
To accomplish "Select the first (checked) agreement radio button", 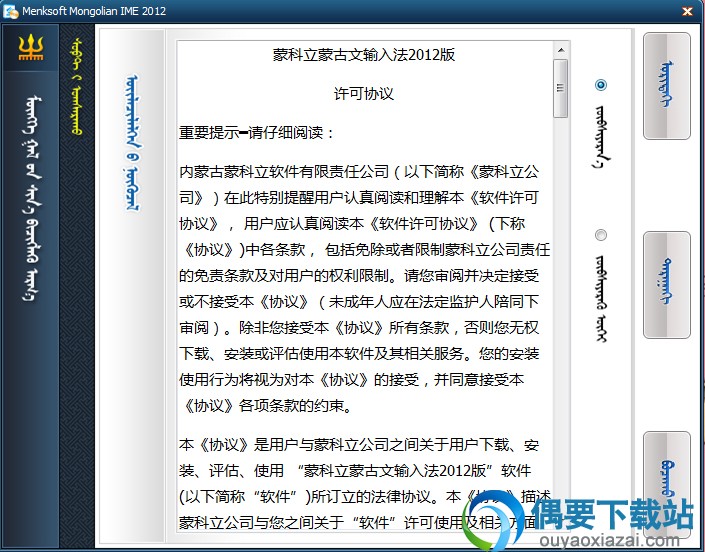I will (601, 85).
